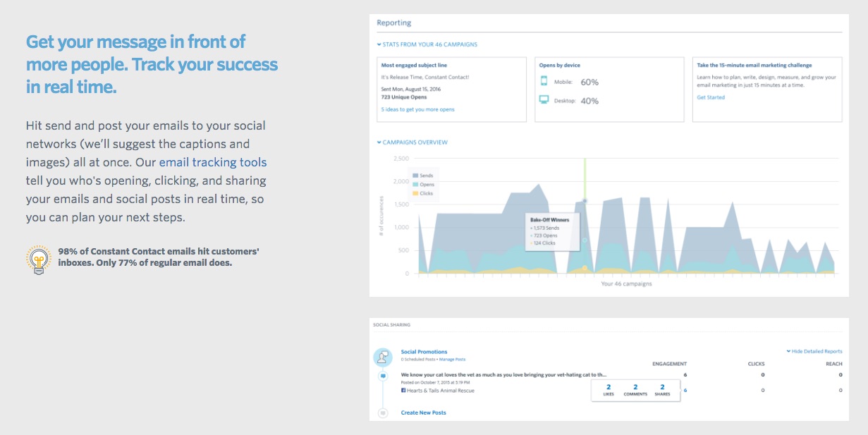Click the blue speech bubble post marker
Viewport: 868px width, 435px height.
coord(383,376)
